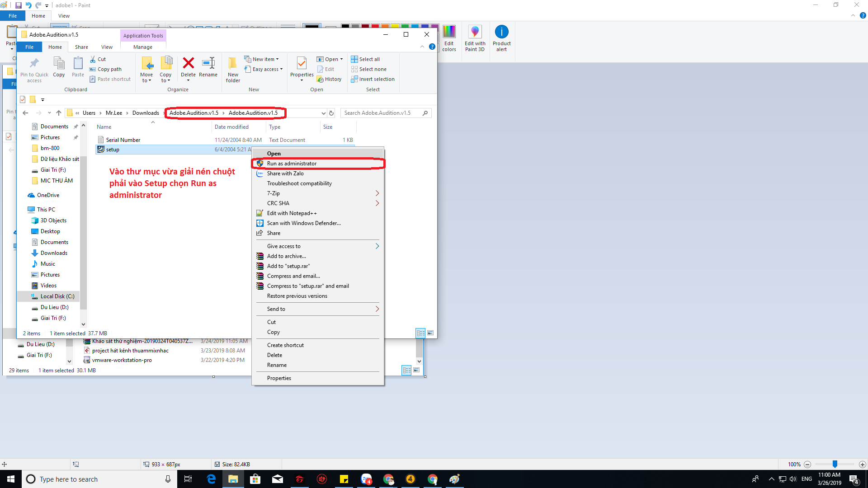
Task: Click Pin to Quick access icon
Action: pos(34,63)
